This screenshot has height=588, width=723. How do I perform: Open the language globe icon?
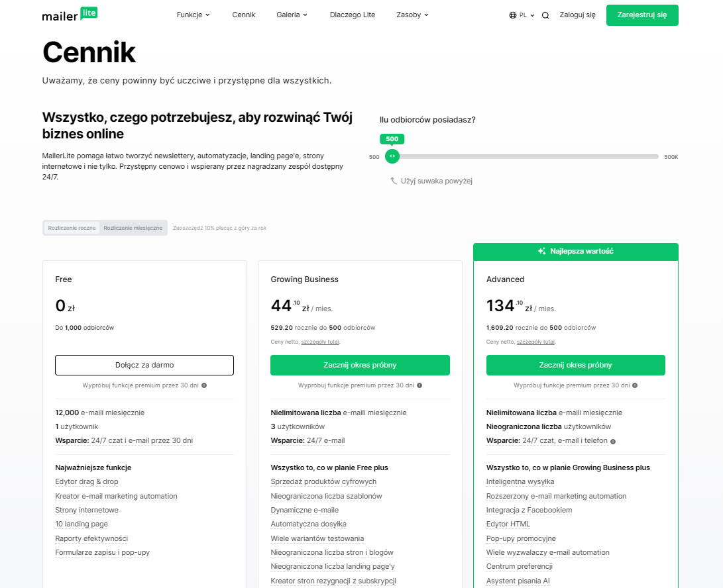pos(512,15)
